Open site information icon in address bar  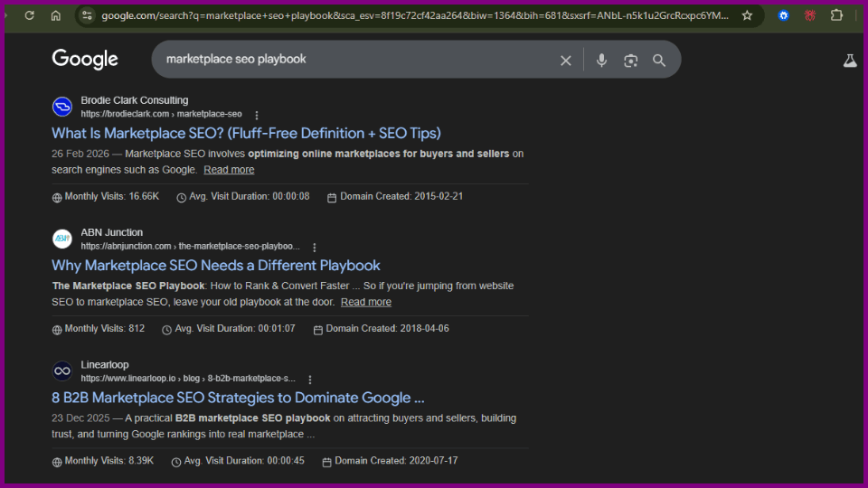tap(87, 15)
